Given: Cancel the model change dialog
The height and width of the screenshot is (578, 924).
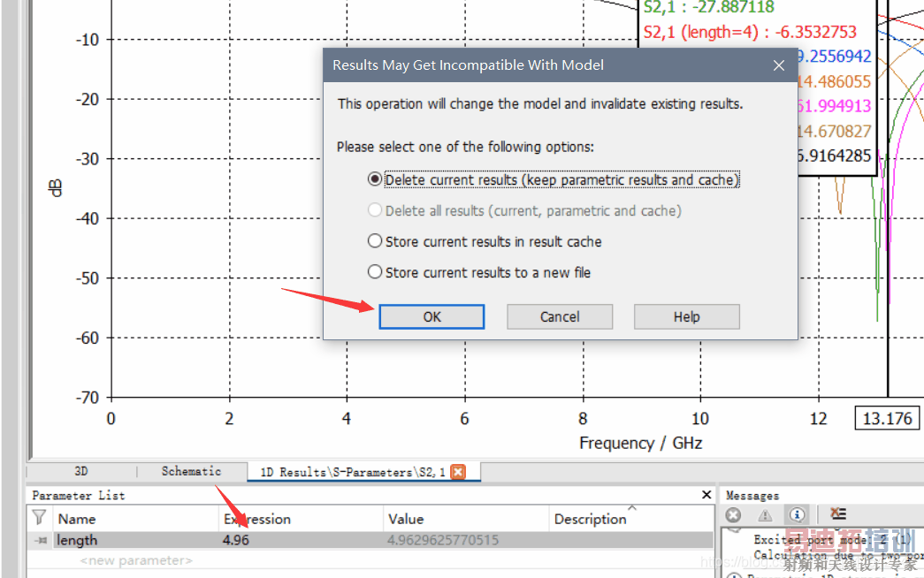Looking at the screenshot, I should tap(560, 317).
